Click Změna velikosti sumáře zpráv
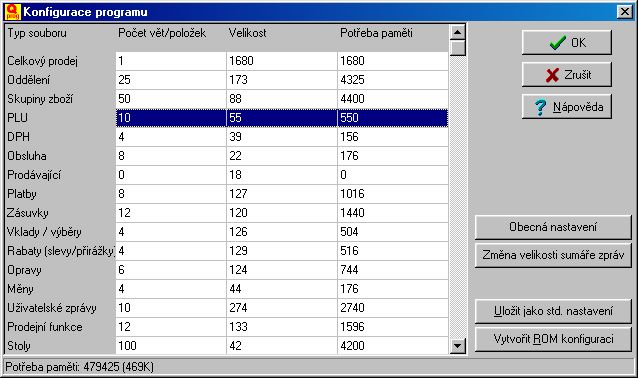The width and height of the screenshot is (638, 378). click(x=553, y=255)
